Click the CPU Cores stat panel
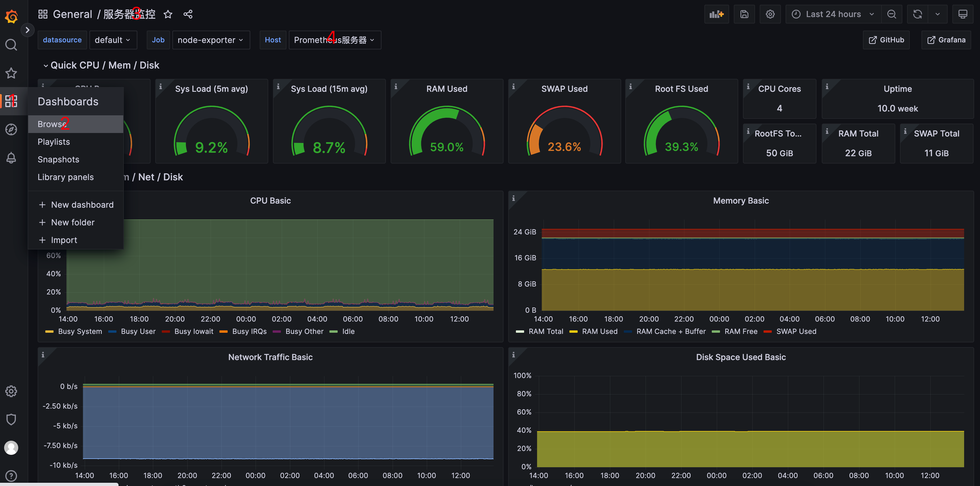The width and height of the screenshot is (980, 486). (x=779, y=99)
